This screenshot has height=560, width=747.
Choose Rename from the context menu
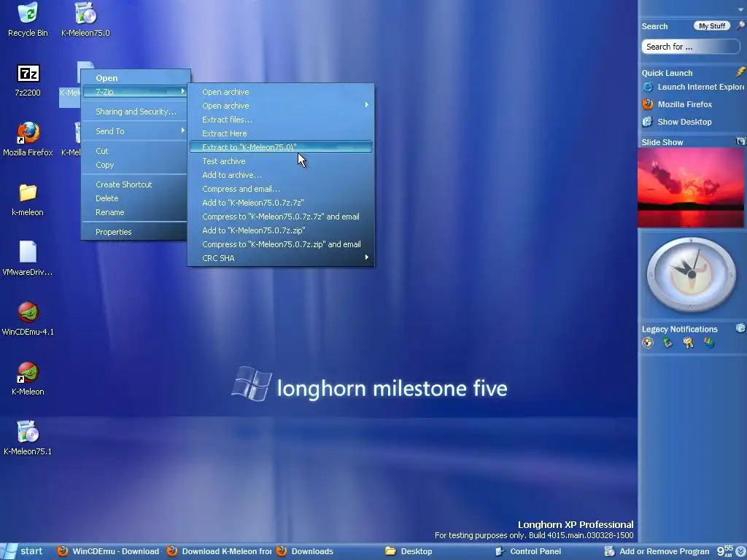point(136,212)
